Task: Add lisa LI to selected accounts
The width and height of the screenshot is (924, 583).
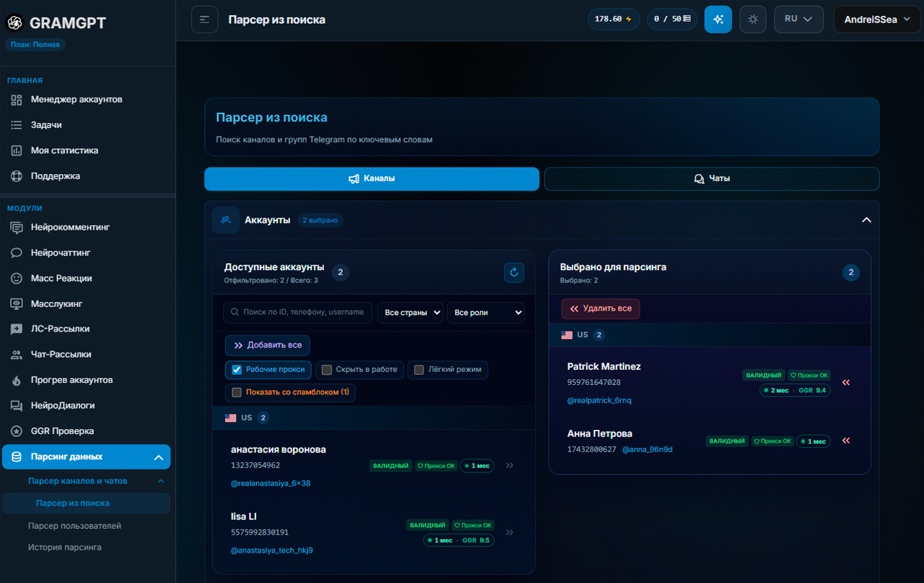Action: tap(510, 532)
